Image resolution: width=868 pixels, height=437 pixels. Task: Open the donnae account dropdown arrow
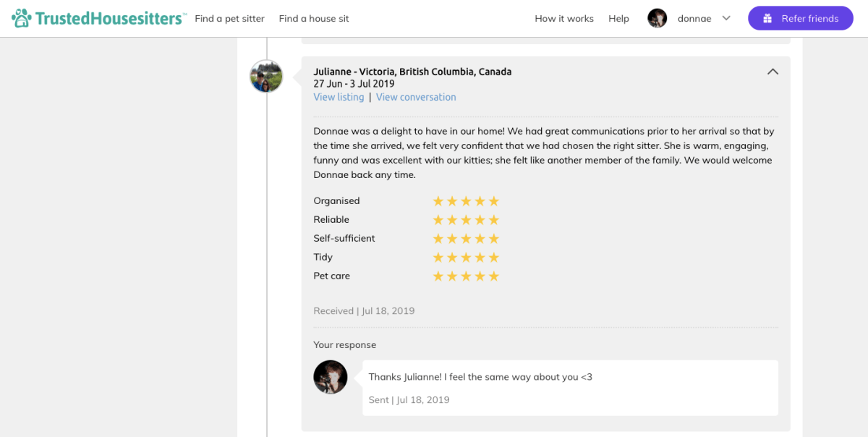click(x=726, y=19)
